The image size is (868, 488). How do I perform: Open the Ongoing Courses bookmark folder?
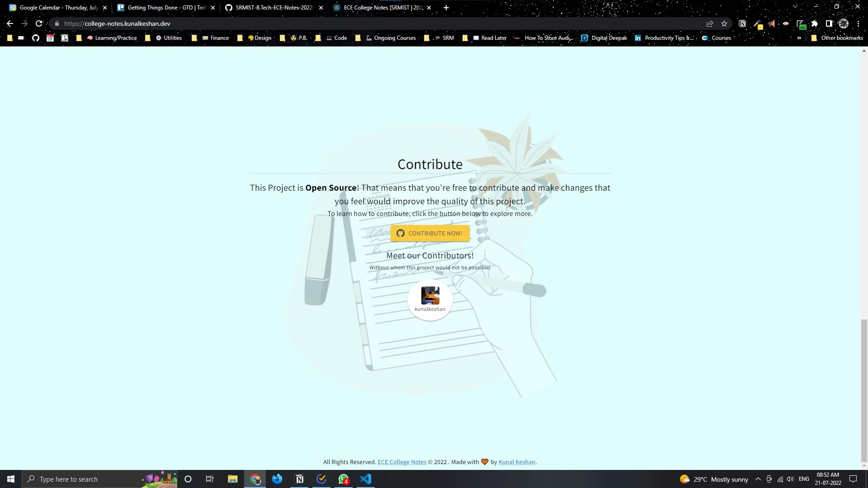386,38
